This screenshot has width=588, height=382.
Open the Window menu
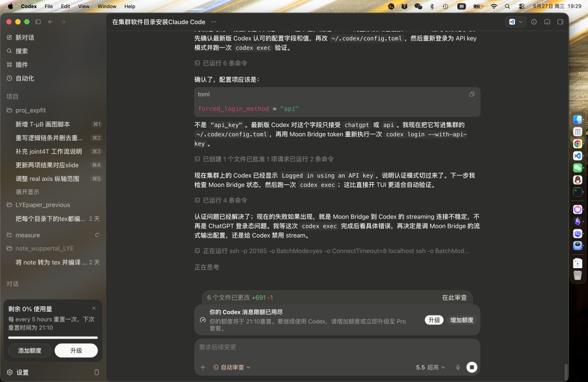[x=107, y=7]
